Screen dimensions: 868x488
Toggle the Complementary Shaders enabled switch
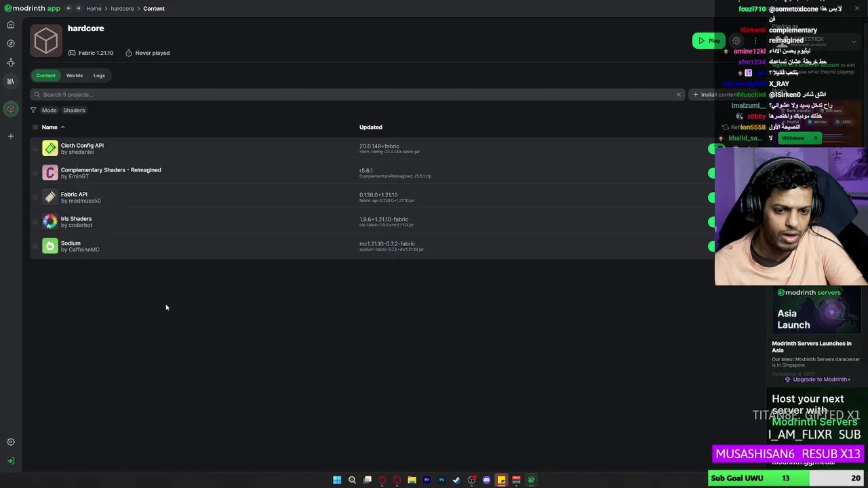click(711, 173)
